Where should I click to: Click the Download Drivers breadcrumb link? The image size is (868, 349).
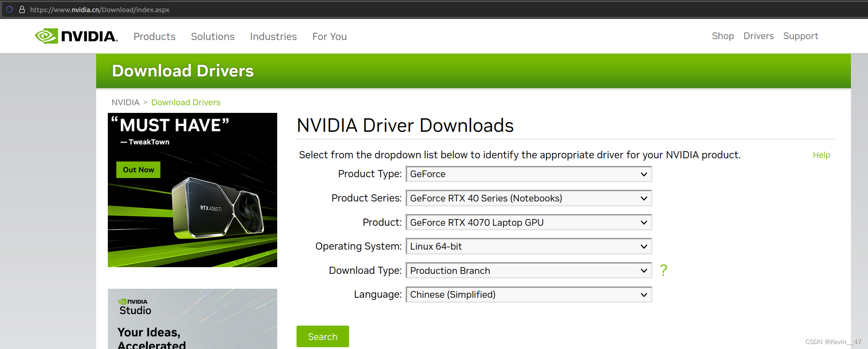click(186, 103)
